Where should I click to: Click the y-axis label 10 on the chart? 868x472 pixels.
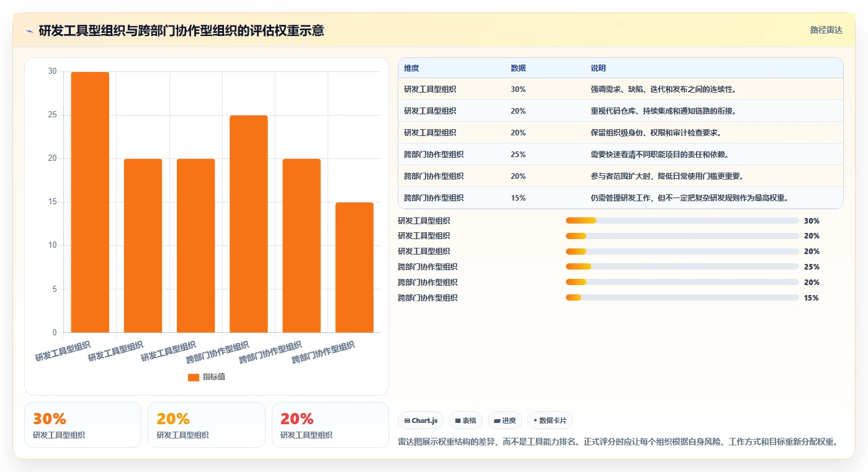click(x=52, y=245)
